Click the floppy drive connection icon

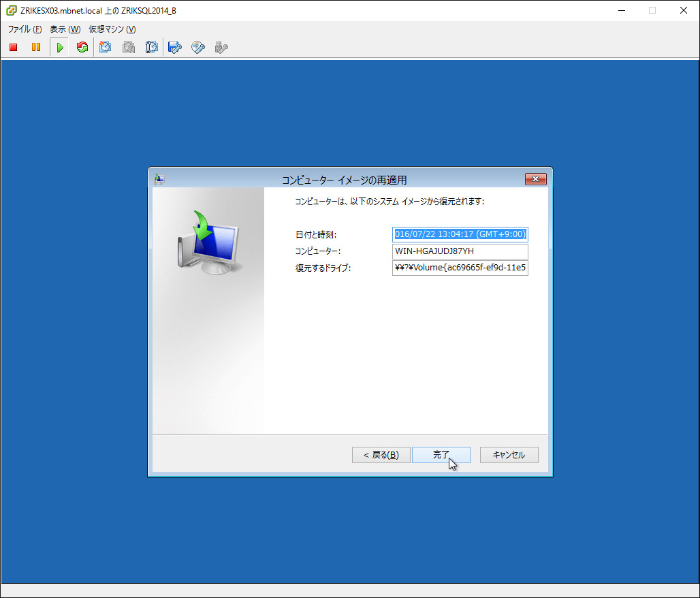175,48
